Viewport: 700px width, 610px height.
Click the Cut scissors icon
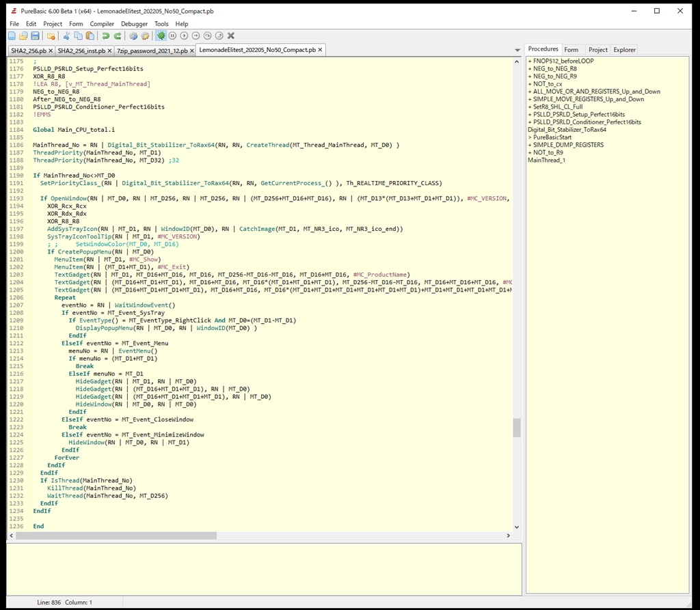tap(66, 36)
